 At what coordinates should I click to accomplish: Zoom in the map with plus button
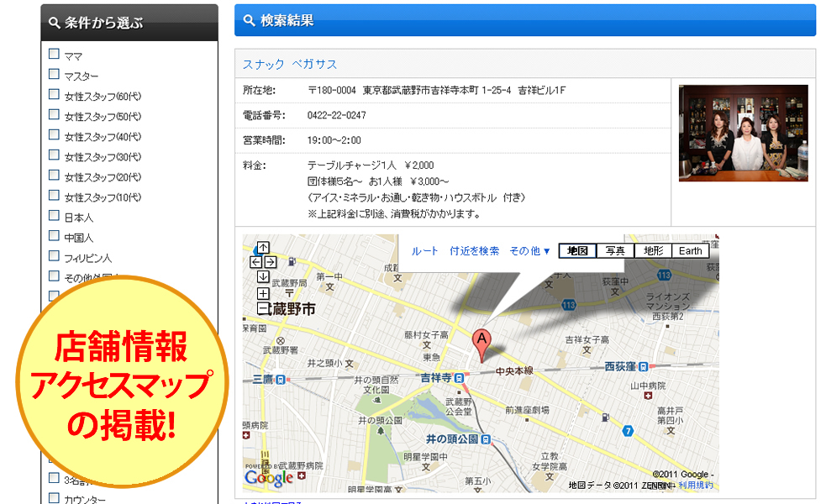pyautogui.click(x=263, y=293)
